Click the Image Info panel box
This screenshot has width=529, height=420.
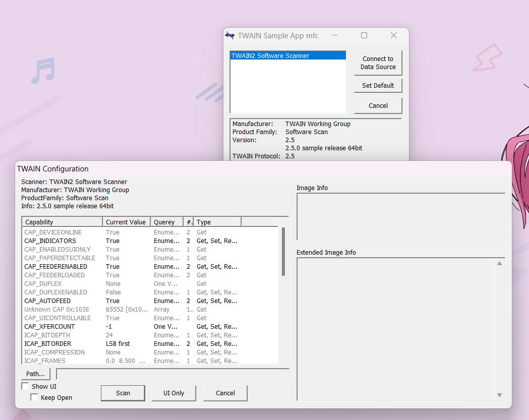tap(401, 217)
